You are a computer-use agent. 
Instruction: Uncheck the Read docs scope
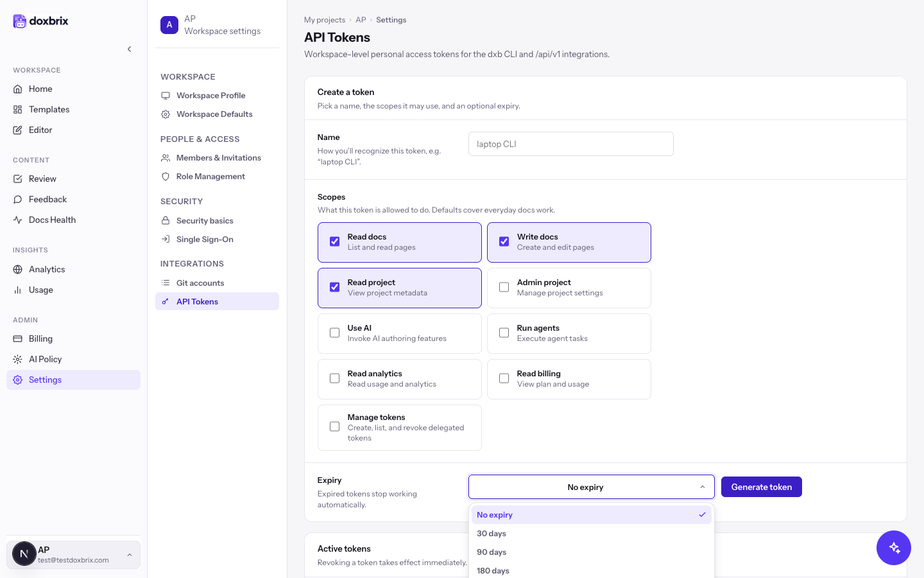(x=334, y=241)
